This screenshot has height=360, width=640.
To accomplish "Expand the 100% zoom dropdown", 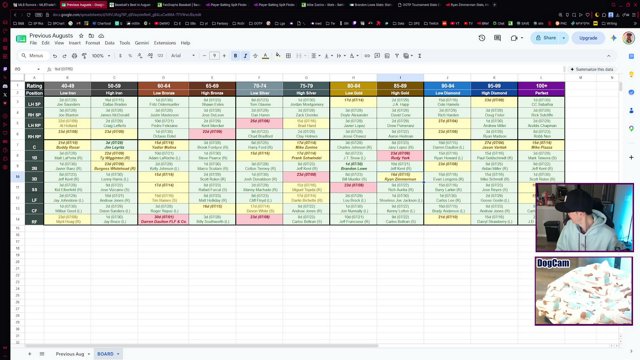I will click(x=101, y=56).
